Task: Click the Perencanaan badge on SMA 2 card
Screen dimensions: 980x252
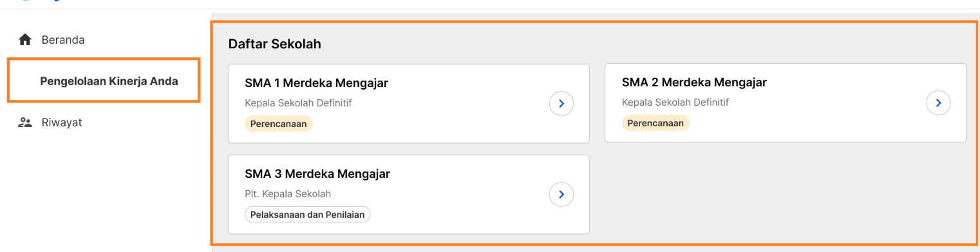Action: pos(655,123)
